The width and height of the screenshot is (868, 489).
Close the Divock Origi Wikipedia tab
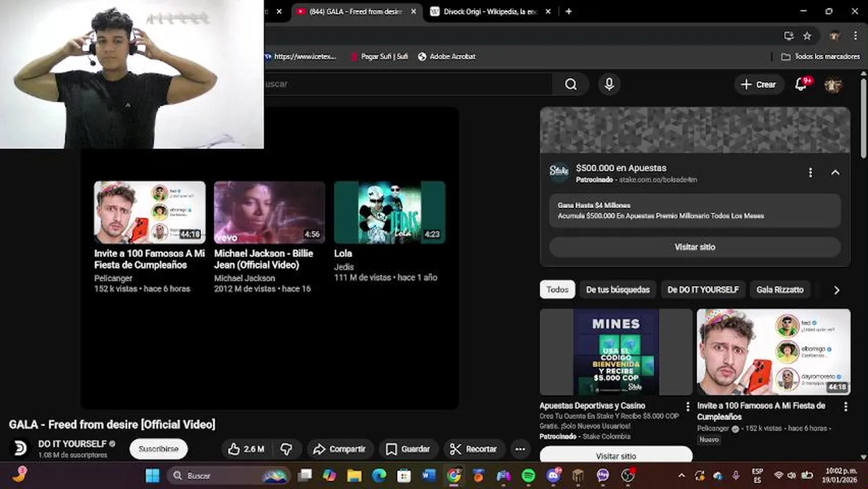[548, 12]
